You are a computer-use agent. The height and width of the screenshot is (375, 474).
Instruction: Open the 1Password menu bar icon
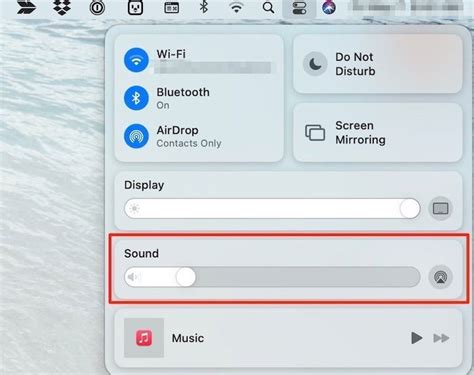tap(97, 8)
